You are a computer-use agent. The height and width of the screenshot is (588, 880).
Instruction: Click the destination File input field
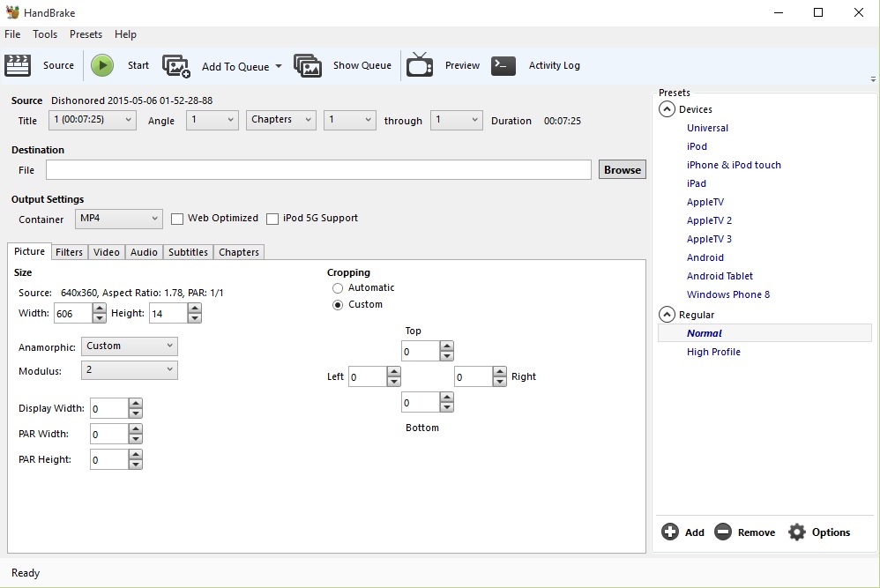(x=318, y=169)
